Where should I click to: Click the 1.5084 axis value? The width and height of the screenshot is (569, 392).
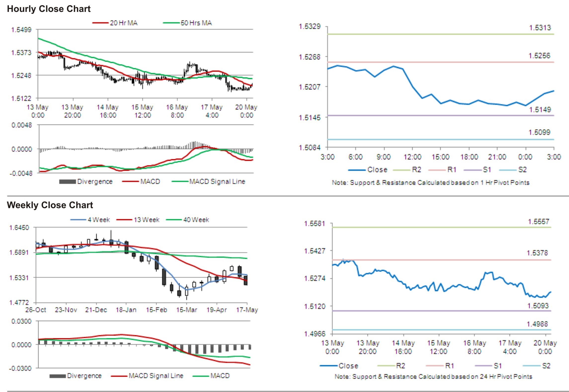click(x=309, y=148)
